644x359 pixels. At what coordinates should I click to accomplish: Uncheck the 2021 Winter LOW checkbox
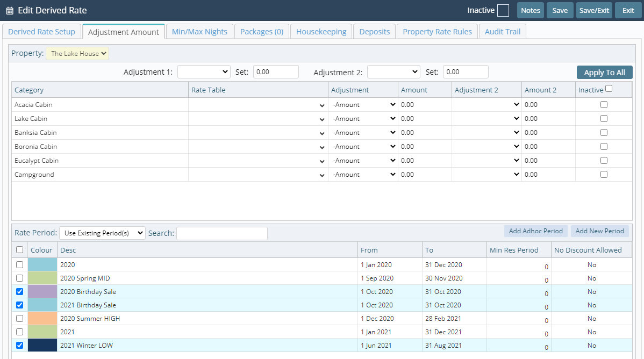tap(19, 346)
